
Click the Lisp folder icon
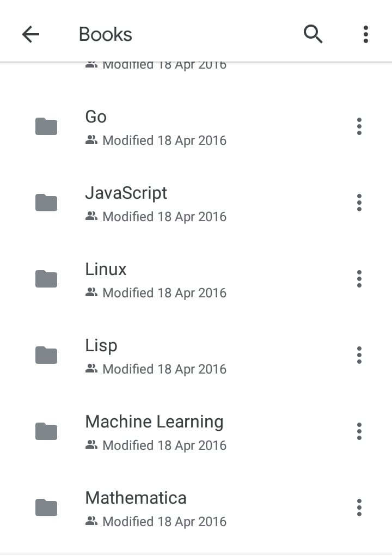[x=46, y=356]
